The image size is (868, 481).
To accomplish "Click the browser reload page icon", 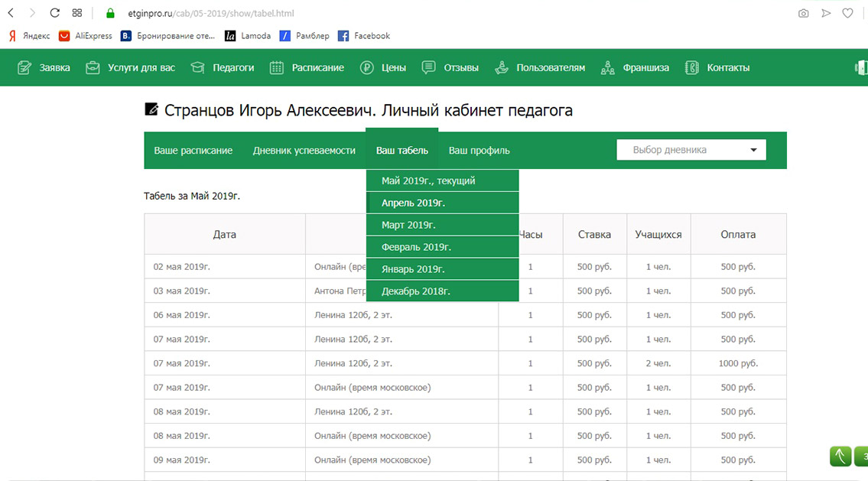I will 54,13.
